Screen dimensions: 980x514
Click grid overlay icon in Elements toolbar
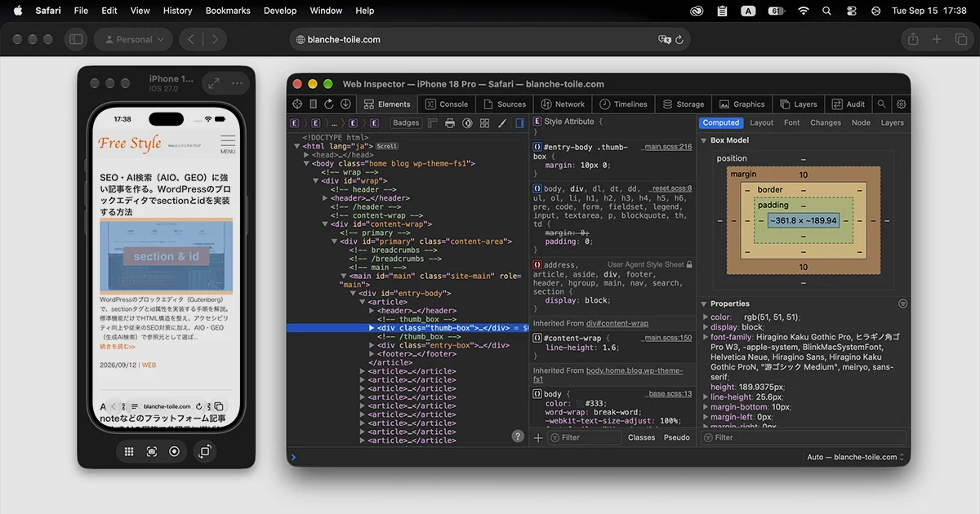pos(484,123)
